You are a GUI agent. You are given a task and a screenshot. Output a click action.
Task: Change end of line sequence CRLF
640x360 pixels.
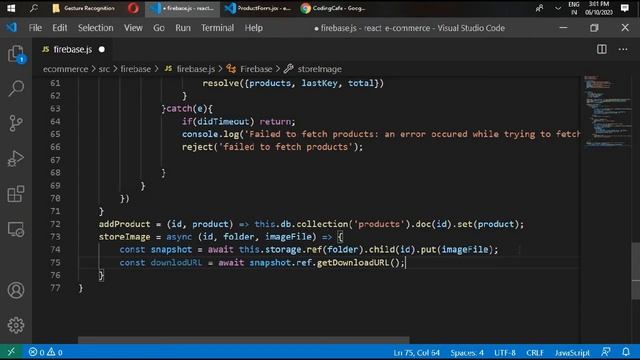coord(535,352)
